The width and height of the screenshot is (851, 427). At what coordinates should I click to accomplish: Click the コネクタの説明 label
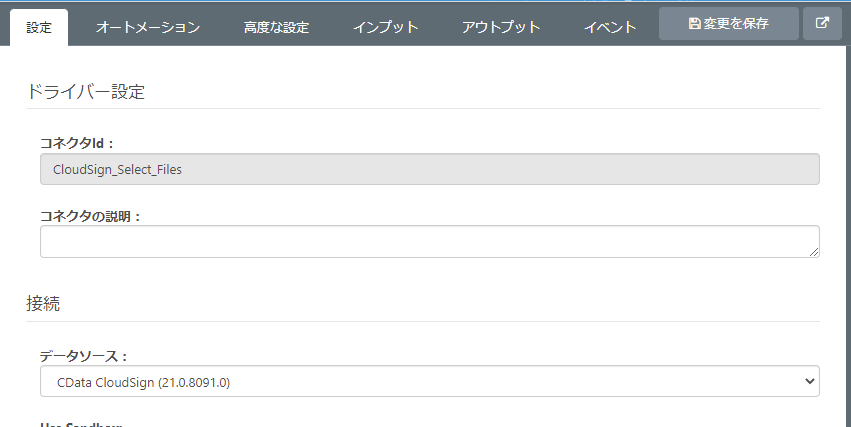click(x=90, y=216)
